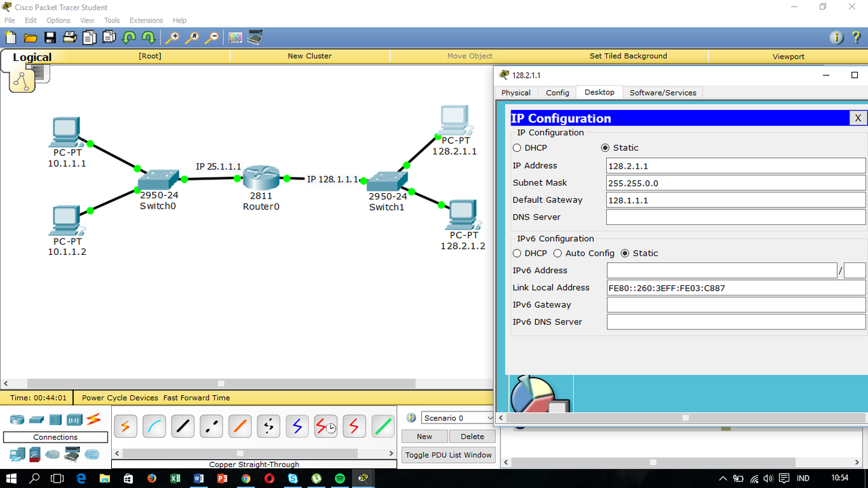
Task: Choose the dashed Copper Cross-Over cable
Action: [x=211, y=426]
